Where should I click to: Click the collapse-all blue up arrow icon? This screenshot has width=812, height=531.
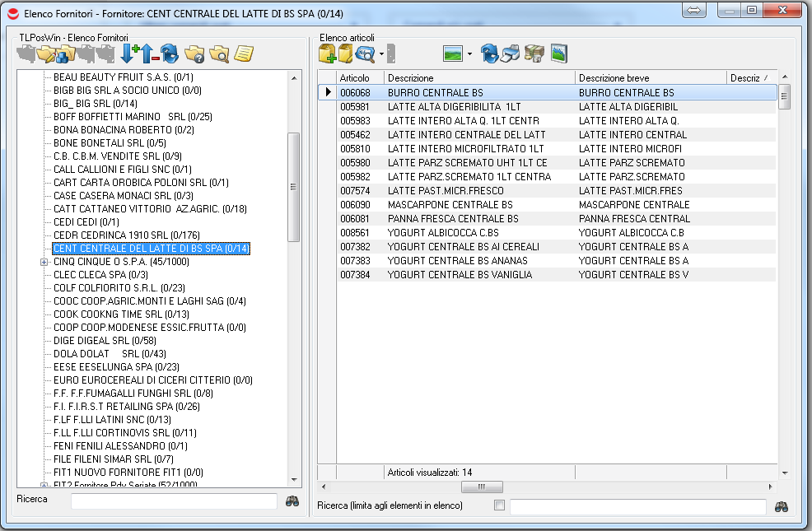(149, 54)
